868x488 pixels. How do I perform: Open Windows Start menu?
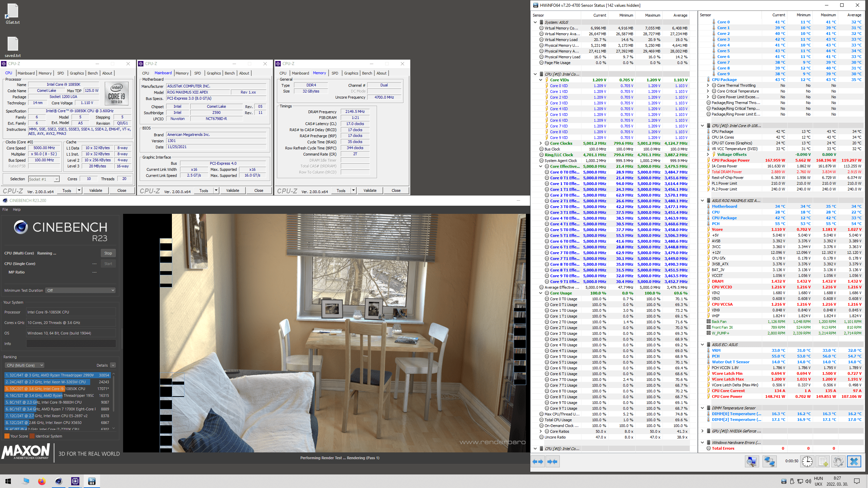click(8, 481)
